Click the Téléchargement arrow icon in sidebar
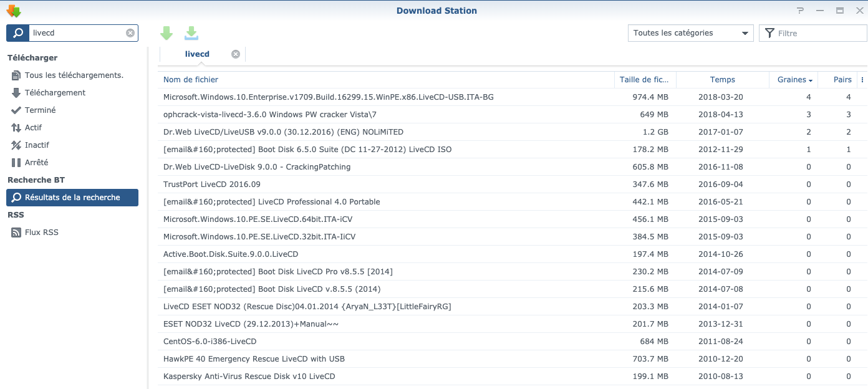Image resolution: width=868 pixels, height=389 pixels. 16,93
